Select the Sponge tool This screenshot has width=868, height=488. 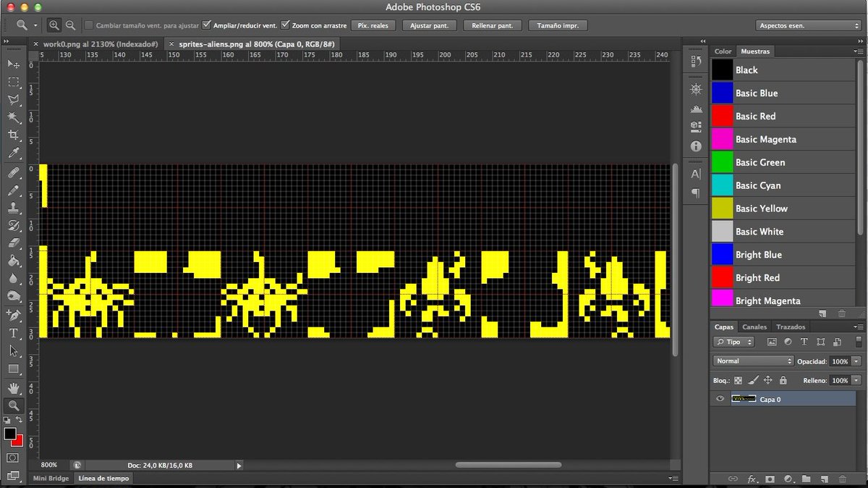(13, 296)
